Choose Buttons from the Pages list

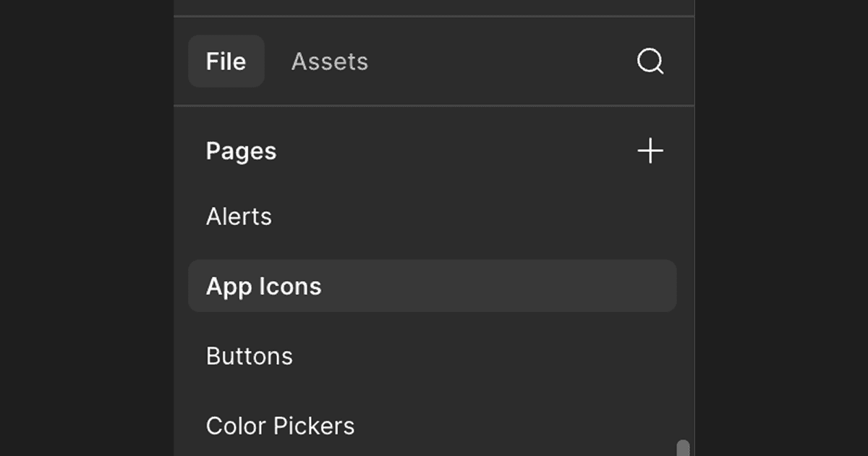[249, 356]
